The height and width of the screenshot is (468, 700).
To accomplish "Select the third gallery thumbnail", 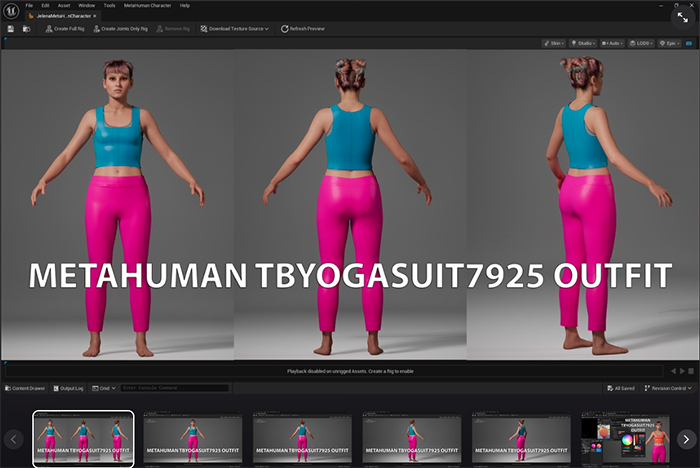I will 302,439.
